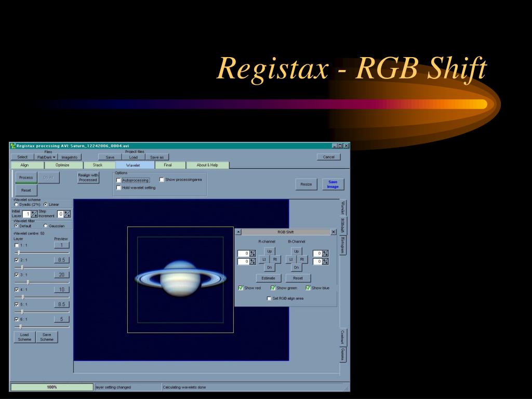Uncheck Show blue channel

[x=308, y=288]
